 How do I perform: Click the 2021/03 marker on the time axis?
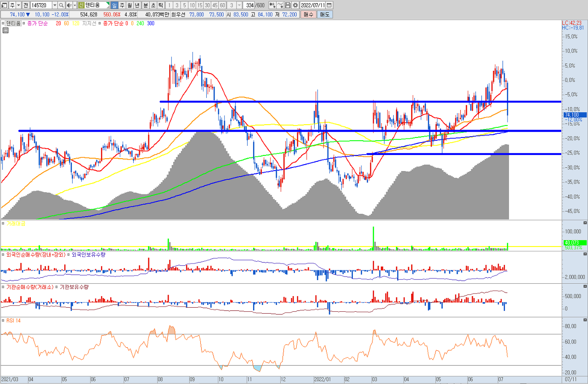[x=9, y=380]
